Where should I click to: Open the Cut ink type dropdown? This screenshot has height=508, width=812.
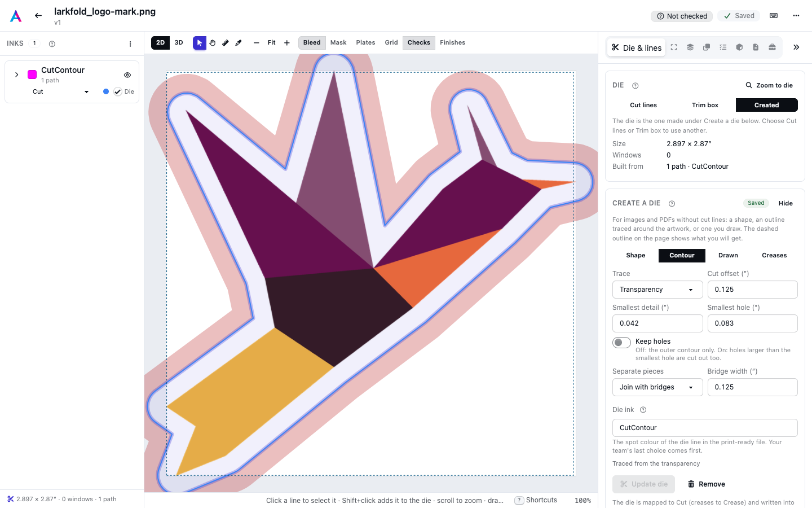(x=61, y=92)
